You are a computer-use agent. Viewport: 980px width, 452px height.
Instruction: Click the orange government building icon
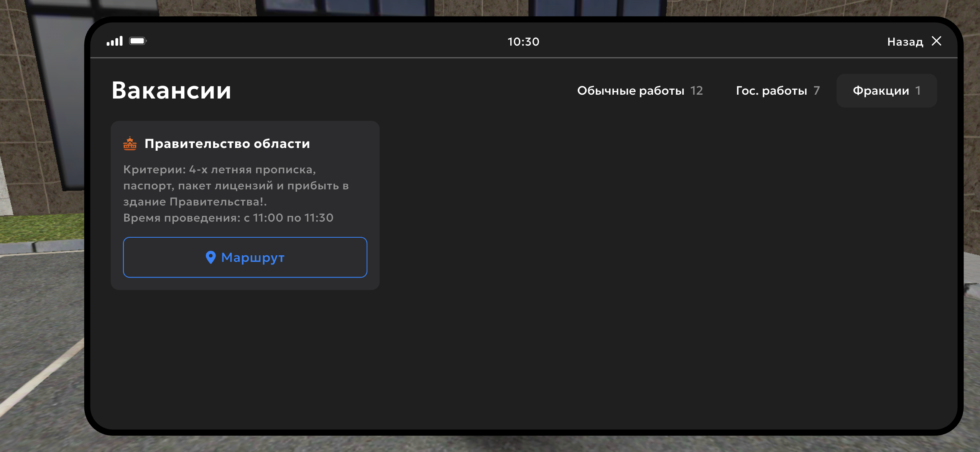(x=130, y=143)
